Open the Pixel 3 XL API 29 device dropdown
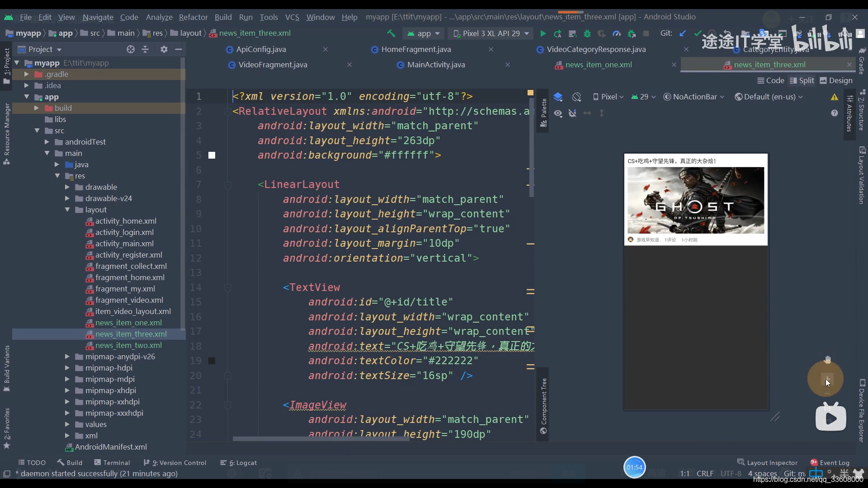This screenshot has width=868, height=488. pos(491,33)
